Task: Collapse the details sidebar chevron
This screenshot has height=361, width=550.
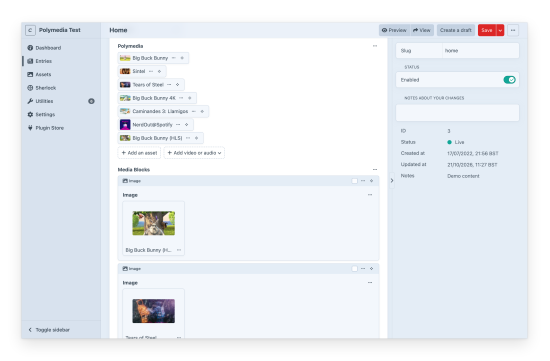Action: 392,181
